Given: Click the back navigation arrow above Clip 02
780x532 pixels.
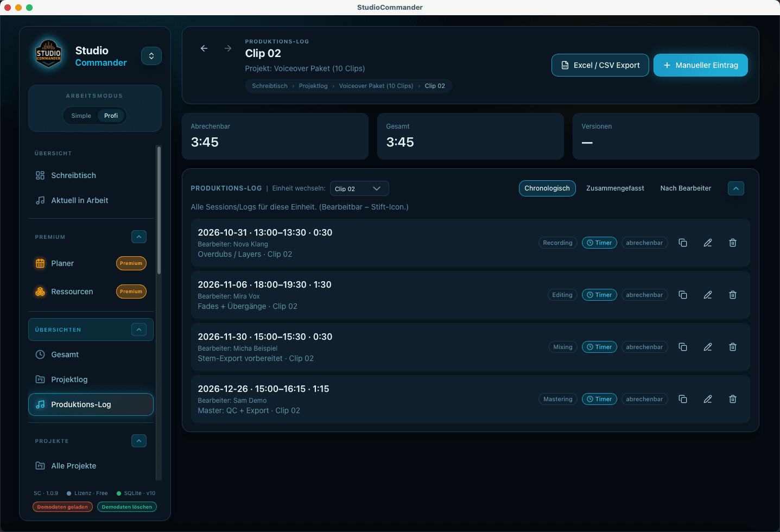Looking at the screenshot, I should point(204,48).
